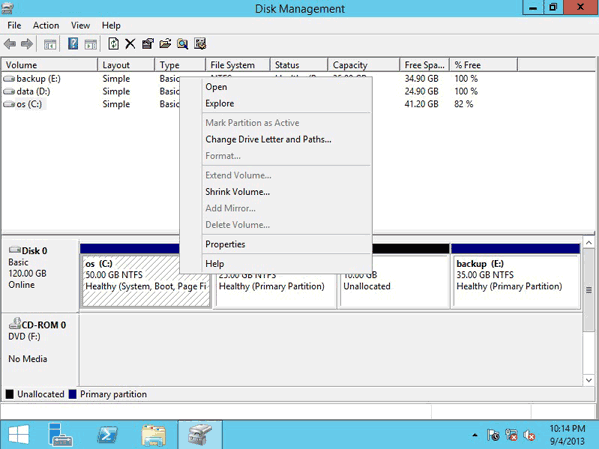Click the CD-ROM 0 disc icon
The image size is (599, 449).
15,324
